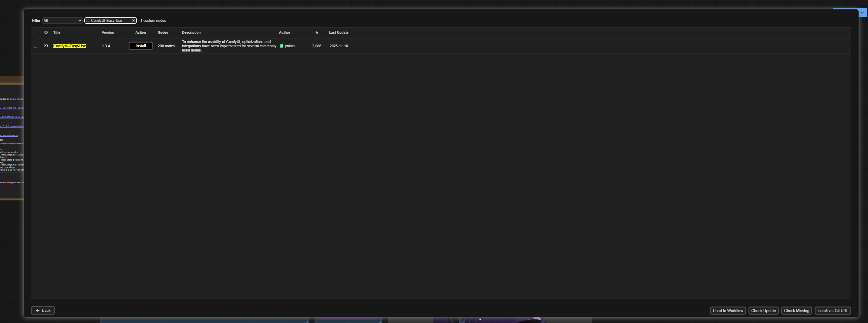Click the ID cell showing 23

point(46,46)
